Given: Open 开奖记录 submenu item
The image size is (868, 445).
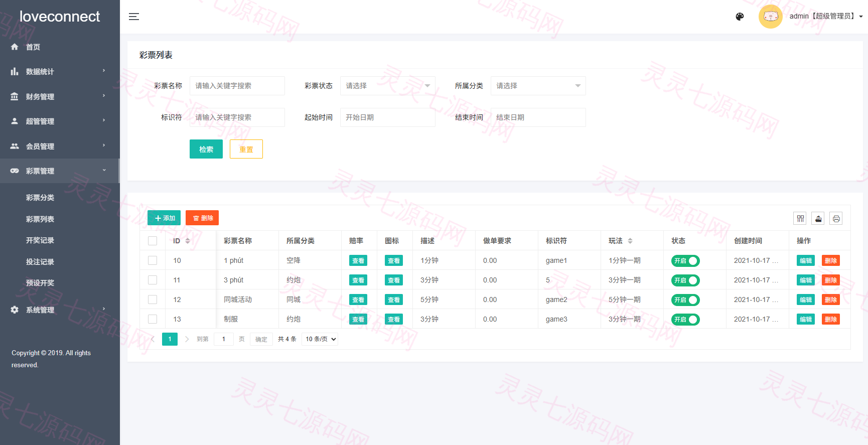Looking at the screenshot, I should coord(40,240).
